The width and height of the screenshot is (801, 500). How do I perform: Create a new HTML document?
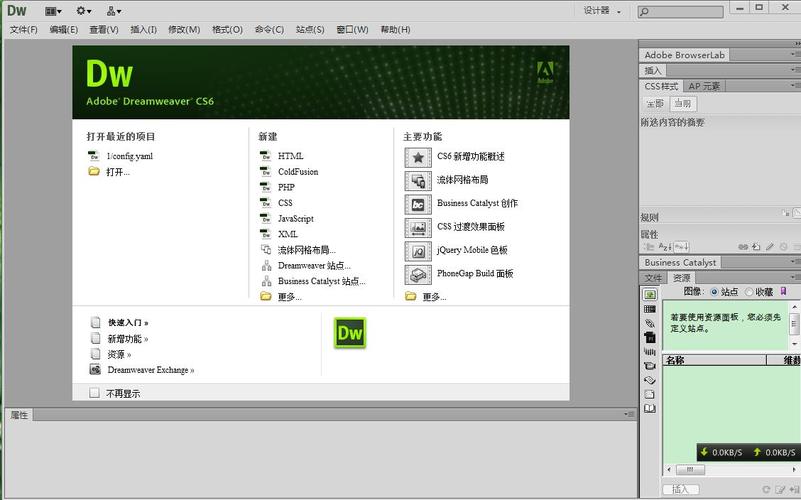[x=291, y=156]
